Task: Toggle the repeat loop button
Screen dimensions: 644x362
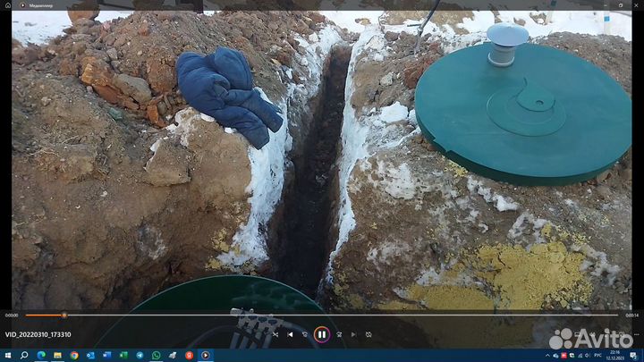Action: coord(369,334)
